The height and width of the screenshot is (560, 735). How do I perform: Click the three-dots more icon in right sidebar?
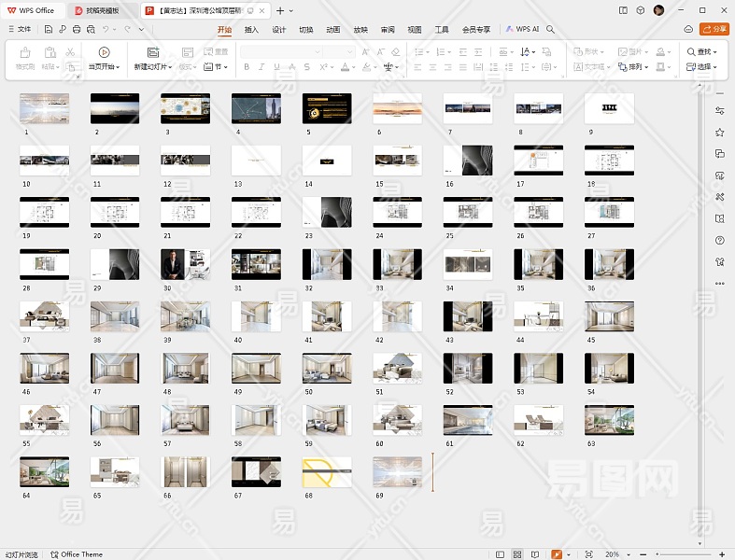719,283
